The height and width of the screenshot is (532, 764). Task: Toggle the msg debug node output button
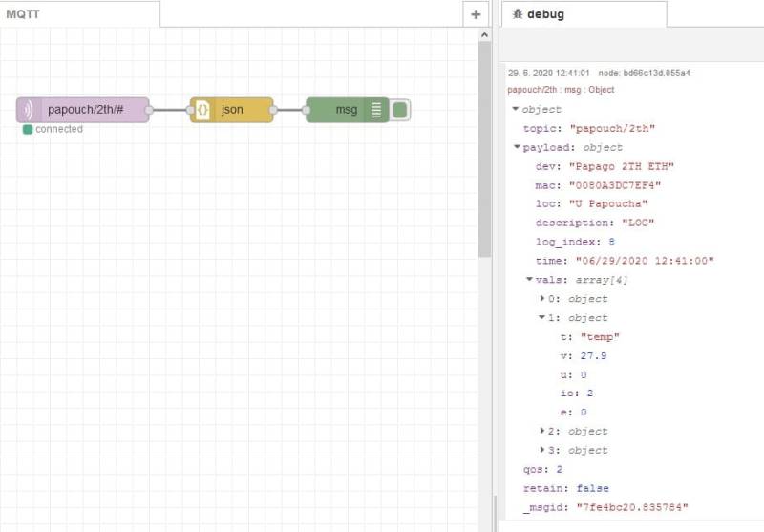click(x=400, y=110)
